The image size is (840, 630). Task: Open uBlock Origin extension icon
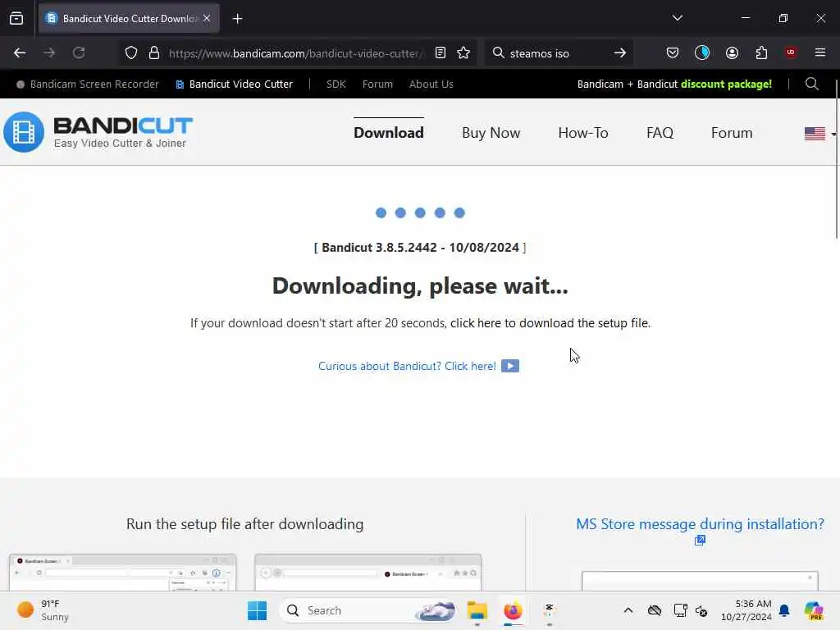(791, 52)
